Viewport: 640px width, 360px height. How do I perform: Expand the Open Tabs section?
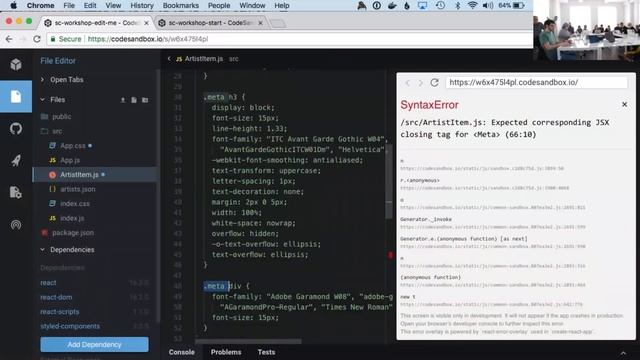[62, 80]
